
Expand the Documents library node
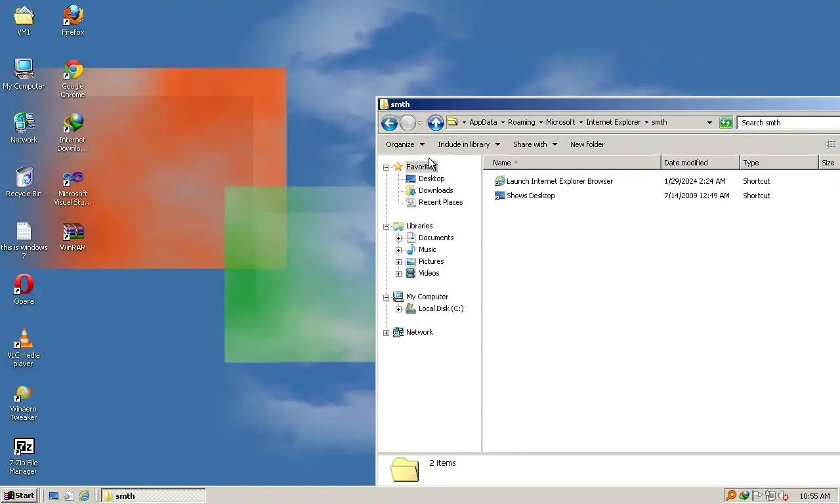tap(398, 238)
